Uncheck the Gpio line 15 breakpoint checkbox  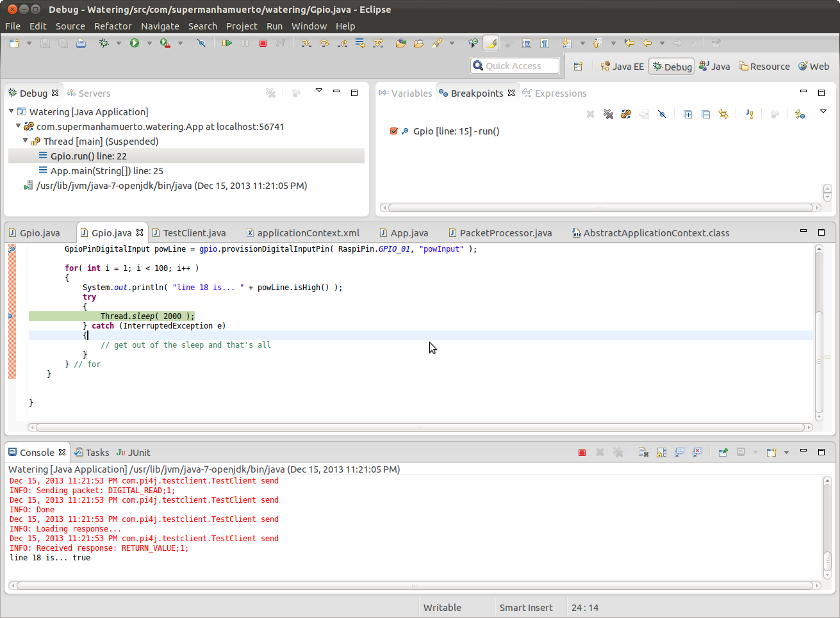(x=394, y=131)
